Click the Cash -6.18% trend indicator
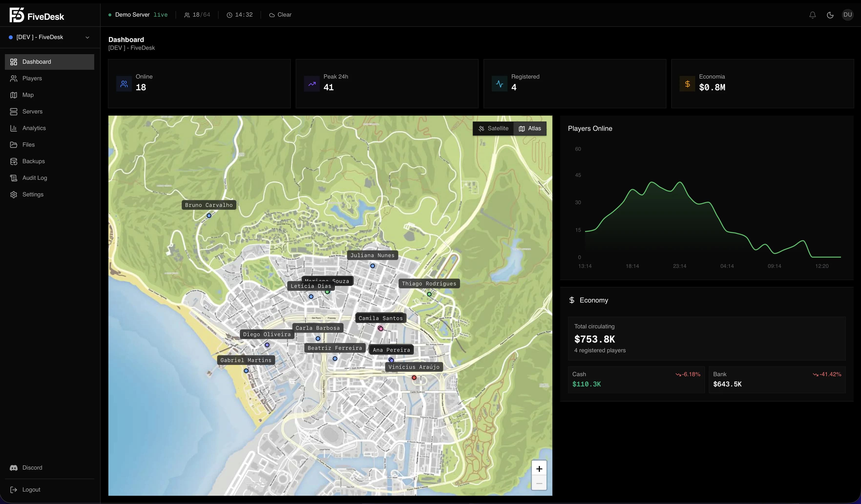This screenshot has width=861, height=504. pyautogui.click(x=688, y=374)
